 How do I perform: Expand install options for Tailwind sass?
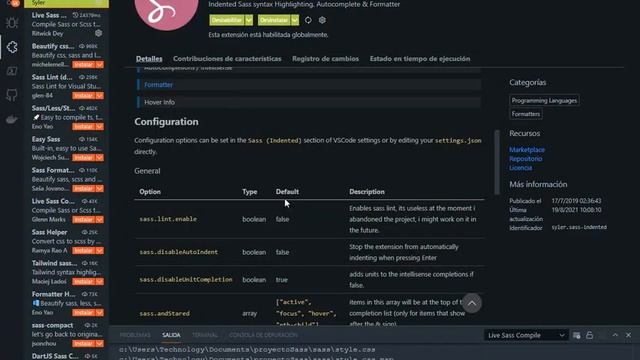pyautogui.click(x=100, y=282)
